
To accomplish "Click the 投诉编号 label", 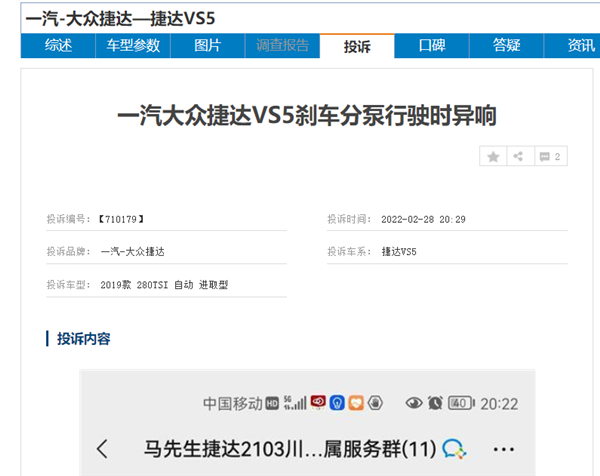I will coord(68,219).
